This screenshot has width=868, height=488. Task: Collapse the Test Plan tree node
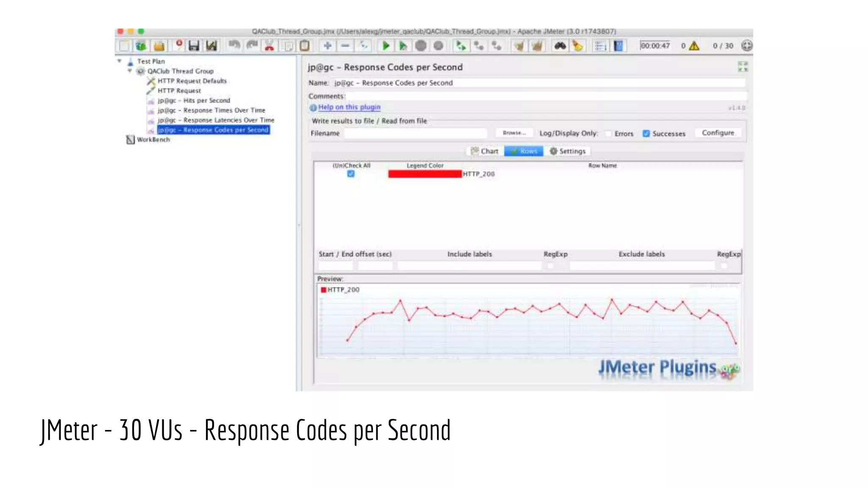(x=120, y=61)
